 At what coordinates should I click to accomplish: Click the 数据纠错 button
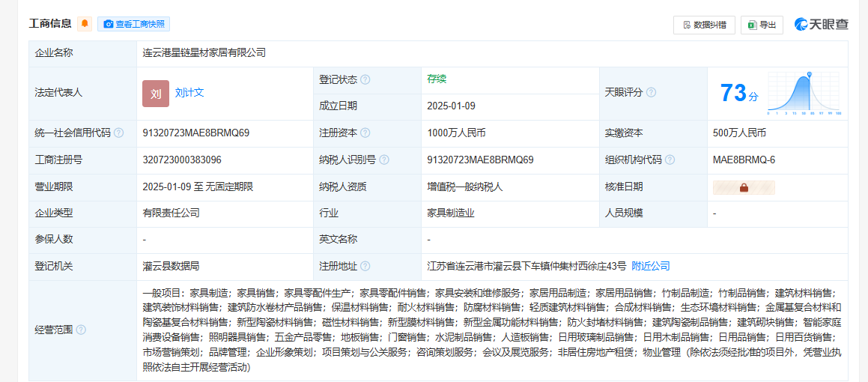tap(704, 25)
